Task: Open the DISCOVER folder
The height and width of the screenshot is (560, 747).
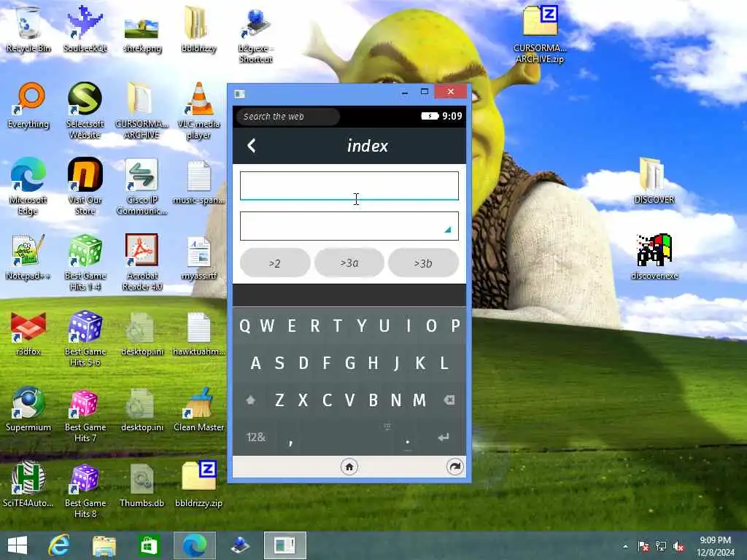Action: click(x=654, y=181)
